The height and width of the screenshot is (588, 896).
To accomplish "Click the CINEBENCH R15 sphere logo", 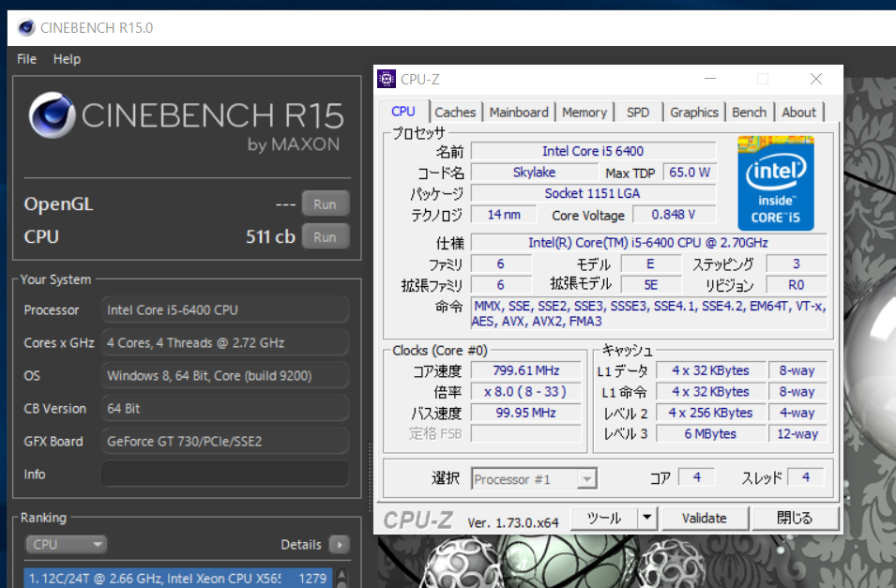I will (52, 114).
